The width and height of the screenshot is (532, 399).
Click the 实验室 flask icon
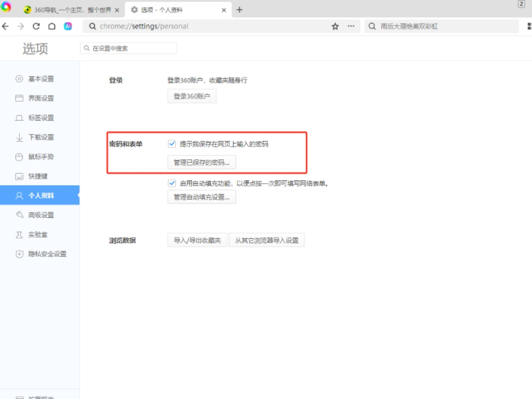[19, 235]
